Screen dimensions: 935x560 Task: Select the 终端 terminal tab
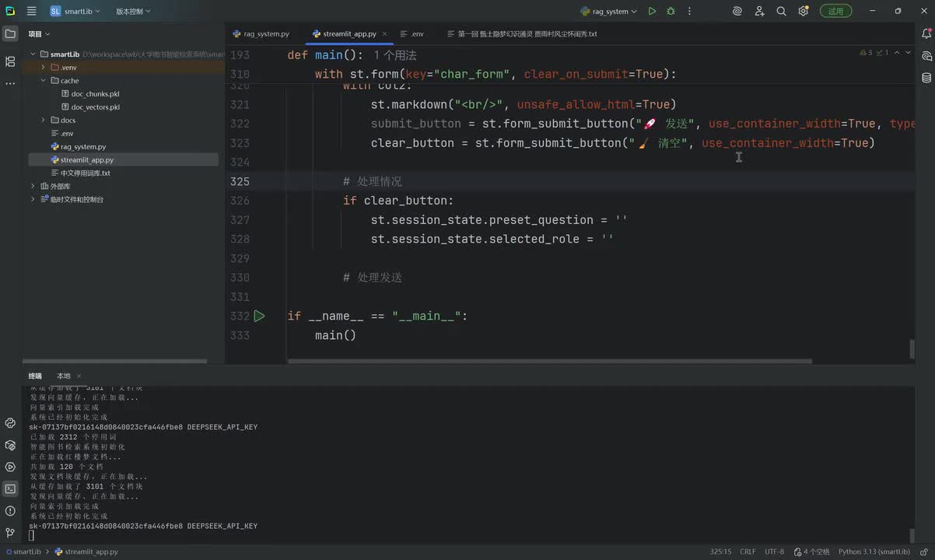point(35,376)
